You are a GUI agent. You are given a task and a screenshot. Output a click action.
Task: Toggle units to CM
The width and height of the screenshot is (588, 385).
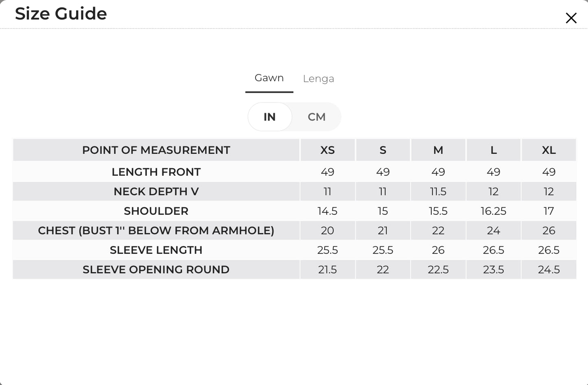click(317, 117)
